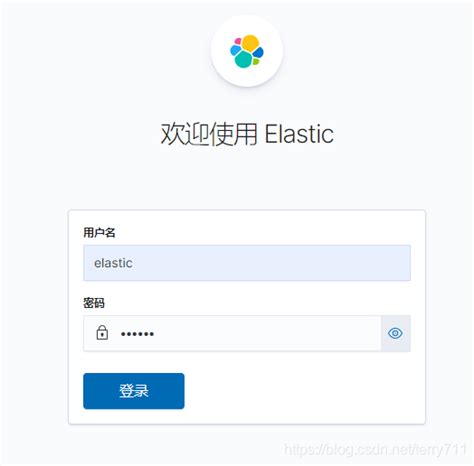The height and width of the screenshot is (466, 474).
Task: Click the dark blue blob of the logo
Action: pos(258,52)
